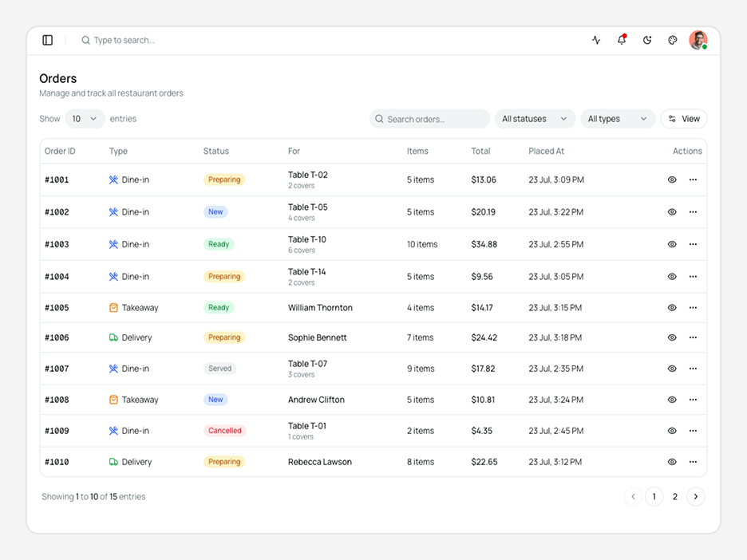The width and height of the screenshot is (747, 560).
Task: Open more actions for order #1006
Action: 693,337
